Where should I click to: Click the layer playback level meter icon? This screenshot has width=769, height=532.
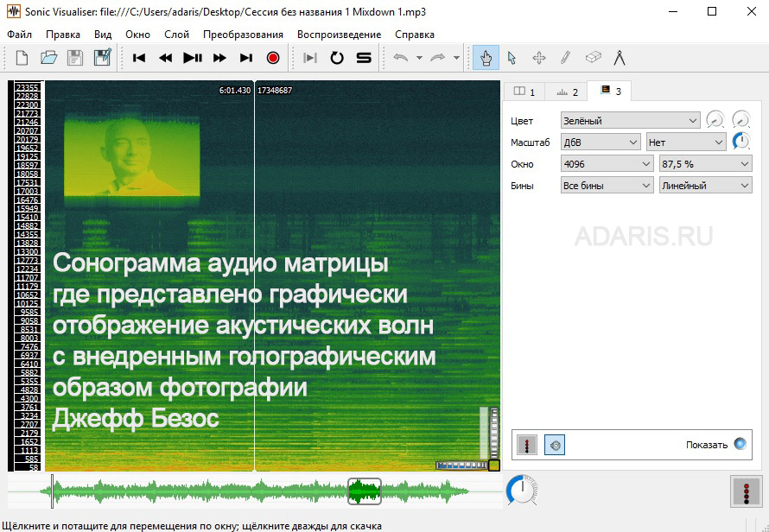527,445
